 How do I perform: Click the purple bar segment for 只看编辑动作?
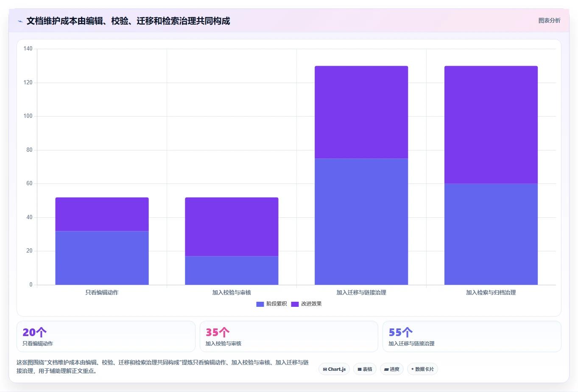point(102,214)
